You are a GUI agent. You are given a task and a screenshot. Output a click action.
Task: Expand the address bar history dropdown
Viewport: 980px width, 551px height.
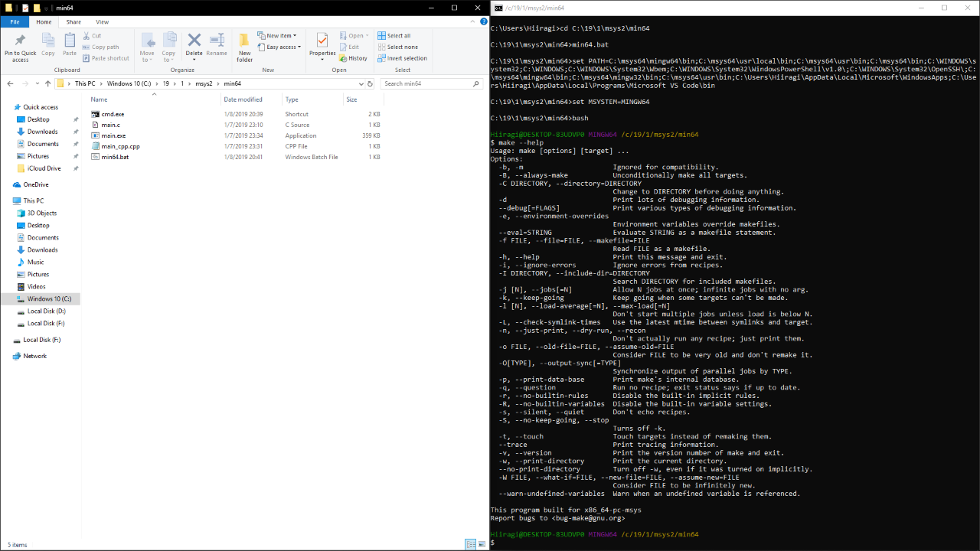362,83
